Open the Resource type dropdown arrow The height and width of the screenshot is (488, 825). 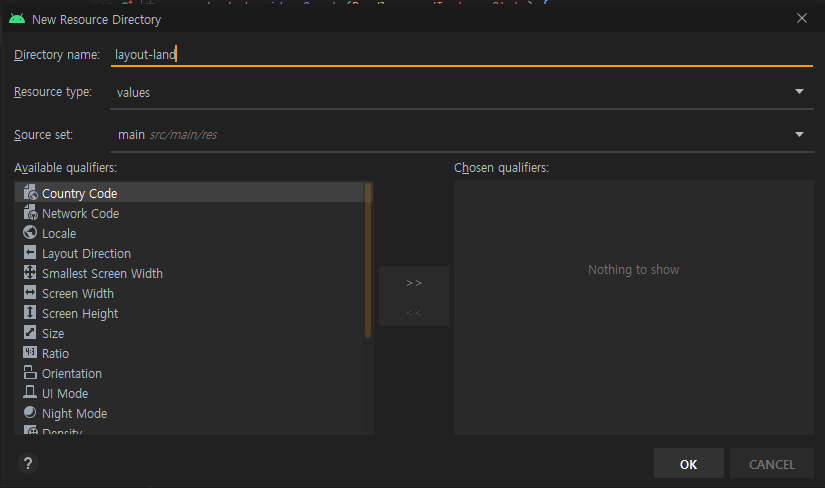coord(799,92)
